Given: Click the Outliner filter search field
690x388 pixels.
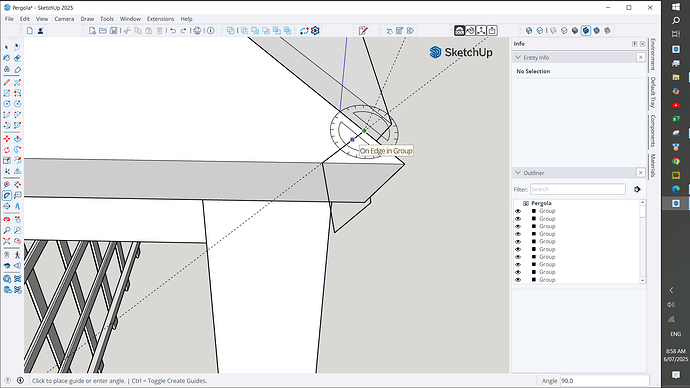Looking at the screenshot, I should 578,189.
